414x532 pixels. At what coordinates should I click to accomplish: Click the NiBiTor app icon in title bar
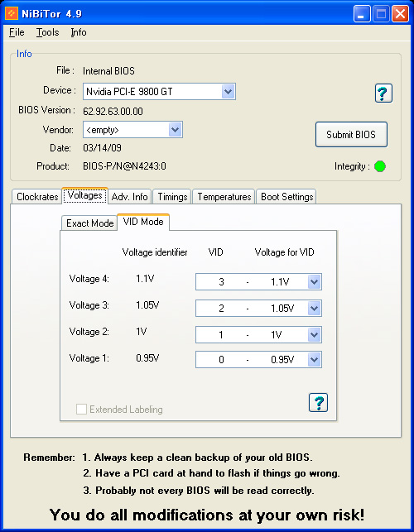pyautogui.click(x=12, y=13)
